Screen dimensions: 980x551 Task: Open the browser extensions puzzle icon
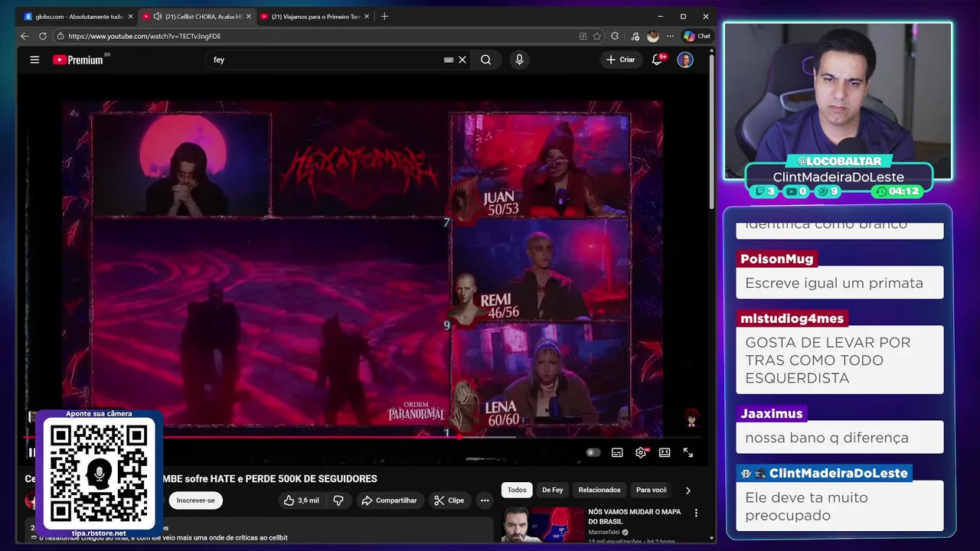[615, 36]
